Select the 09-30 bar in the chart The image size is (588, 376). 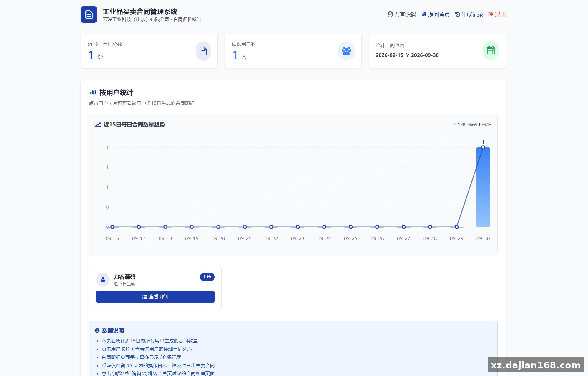click(x=483, y=187)
